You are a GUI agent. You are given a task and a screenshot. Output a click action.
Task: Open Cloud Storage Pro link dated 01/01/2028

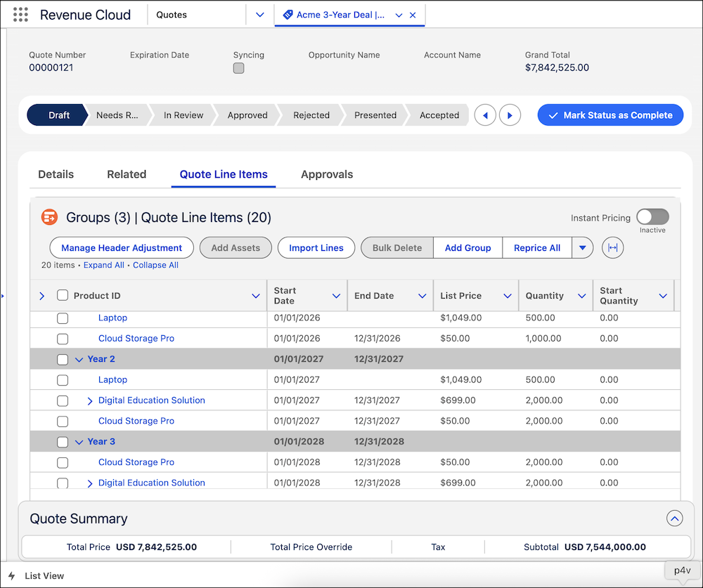pyautogui.click(x=136, y=462)
